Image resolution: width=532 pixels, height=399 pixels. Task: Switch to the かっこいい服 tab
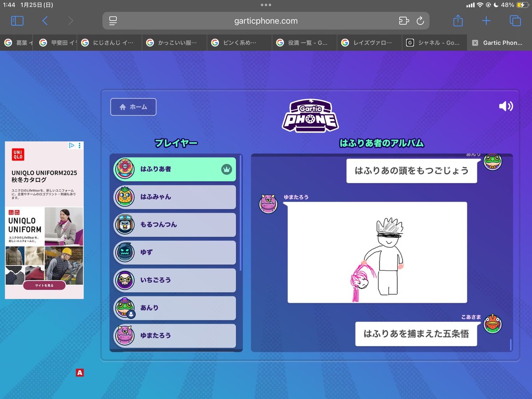(175, 43)
